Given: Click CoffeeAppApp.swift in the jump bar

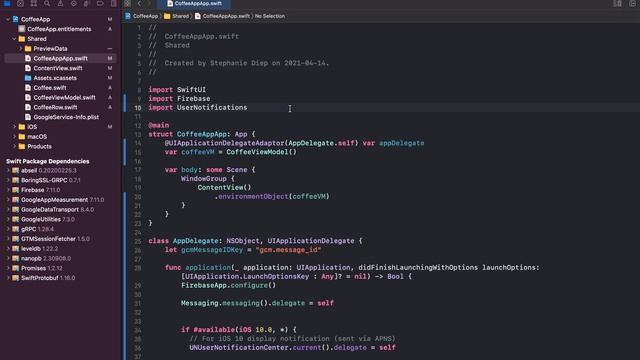Looking at the screenshot, I should pyautogui.click(x=222, y=16).
